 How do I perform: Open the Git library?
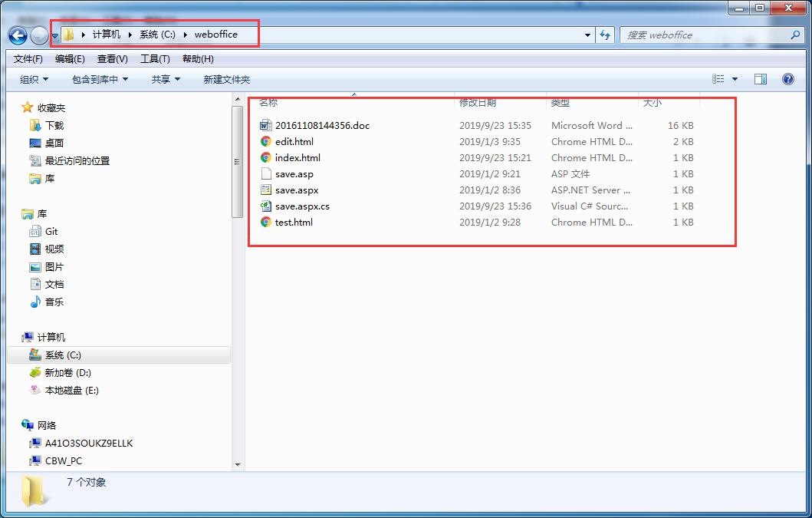click(x=51, y=231)
